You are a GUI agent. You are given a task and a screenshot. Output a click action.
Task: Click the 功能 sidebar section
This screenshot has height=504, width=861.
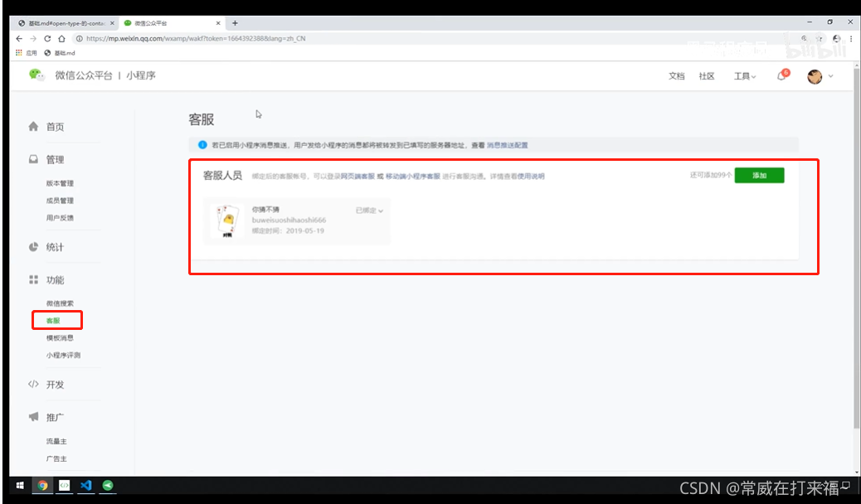click(x=55, y=280)
